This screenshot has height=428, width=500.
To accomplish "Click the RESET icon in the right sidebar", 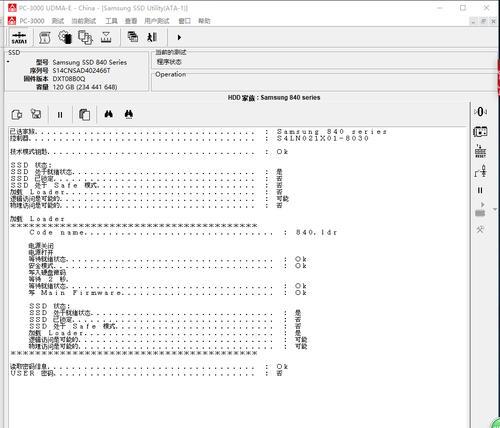I will tap(480, 152).
